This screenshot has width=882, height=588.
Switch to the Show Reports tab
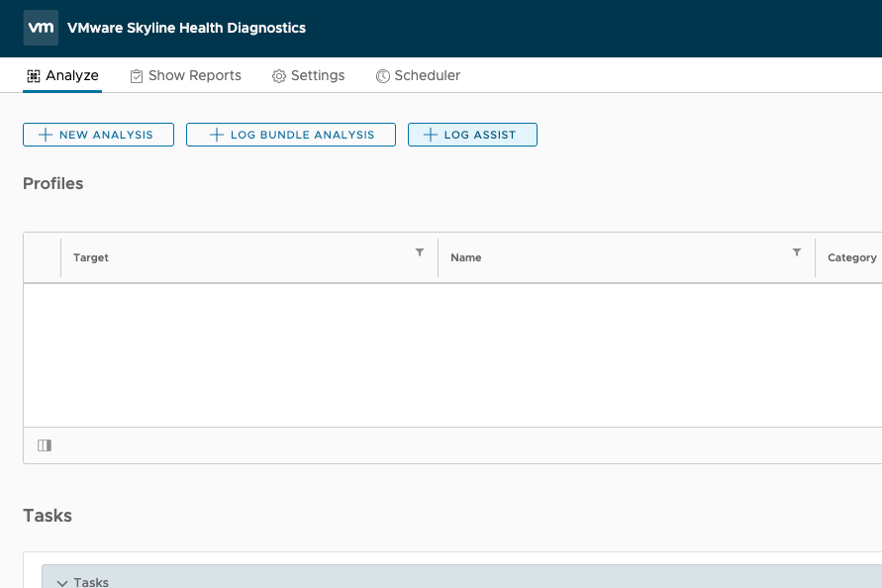point(186,75)
